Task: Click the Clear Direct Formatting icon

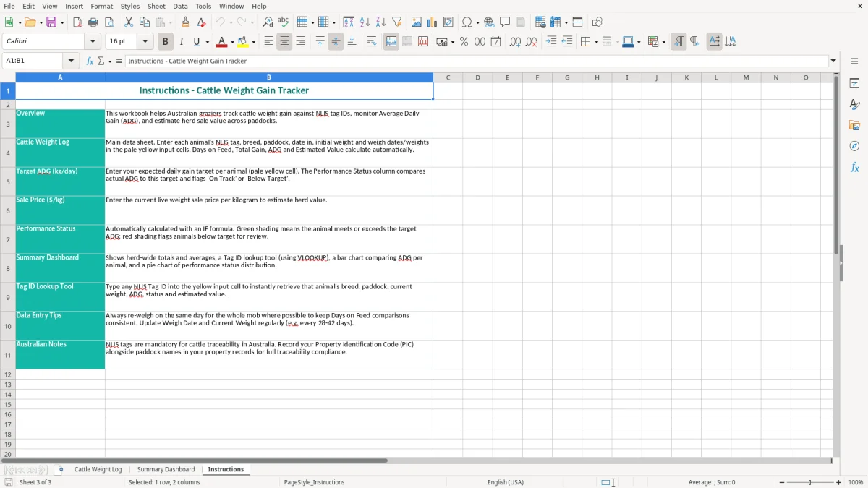Action: [201, 22]
